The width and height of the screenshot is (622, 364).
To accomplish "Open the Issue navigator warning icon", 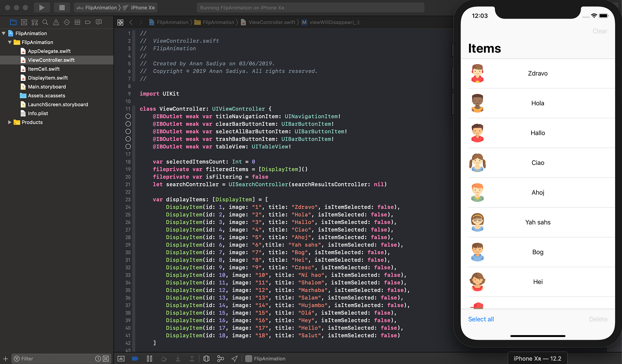I will click(56, 22).
